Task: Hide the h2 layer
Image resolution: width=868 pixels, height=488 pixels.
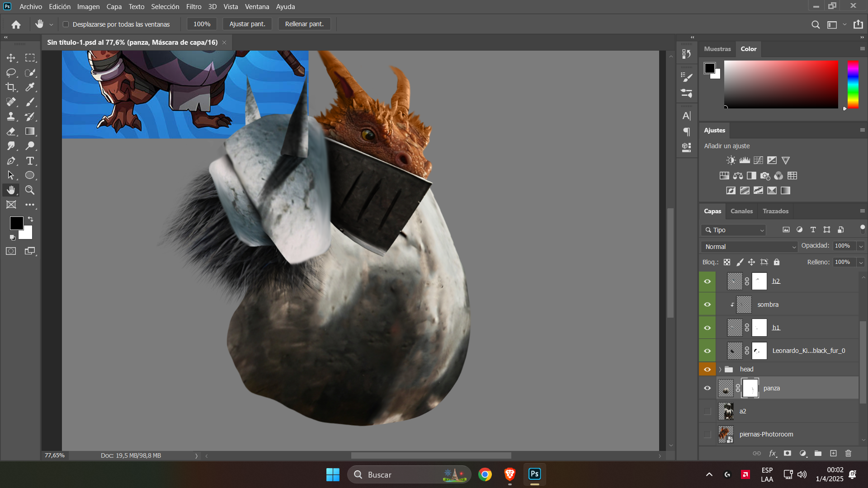Action: [x=708, y=282]
